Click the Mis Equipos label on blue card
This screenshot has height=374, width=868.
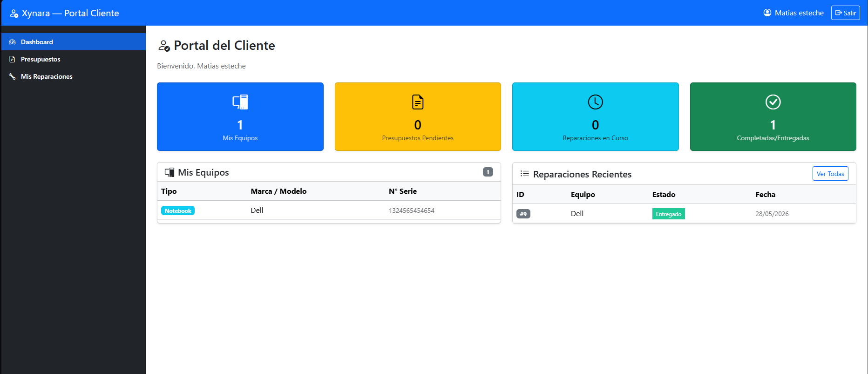click(x=240, y=138)
